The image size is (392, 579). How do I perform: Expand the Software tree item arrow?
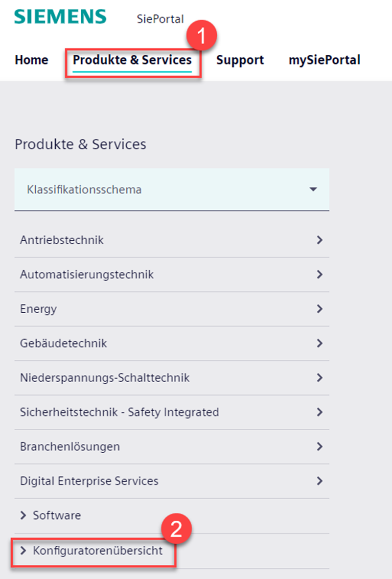pos(23,515)
